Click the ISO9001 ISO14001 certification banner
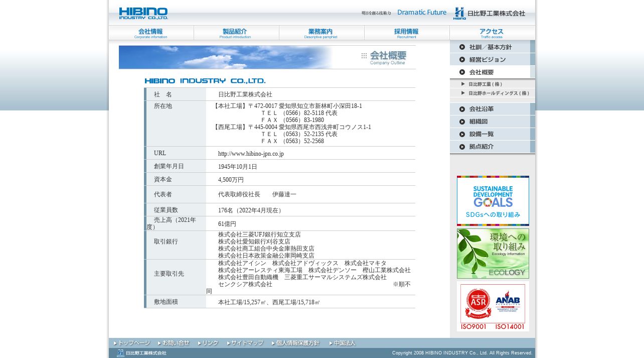This screenshot has height=358, width=644. coord(493,306)
